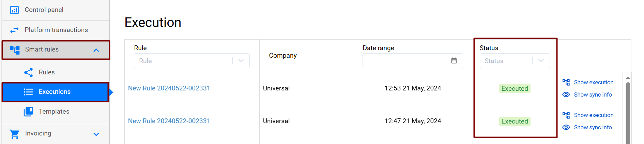Click the eye icon in first row
This screenshot has width=644, height=144.
coord(566,95)
